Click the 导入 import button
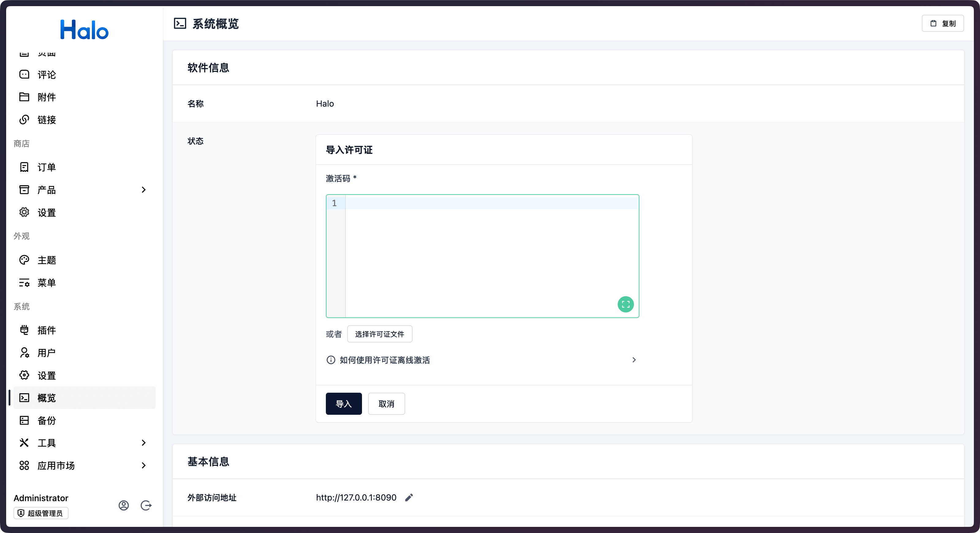The height and width of the screenshot is (533, 980). 344,404
